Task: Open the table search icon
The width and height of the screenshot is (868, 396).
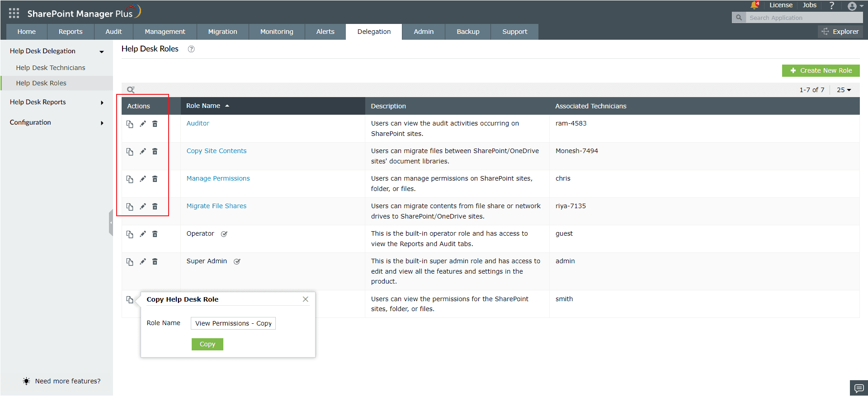Action: pos(131,89)
